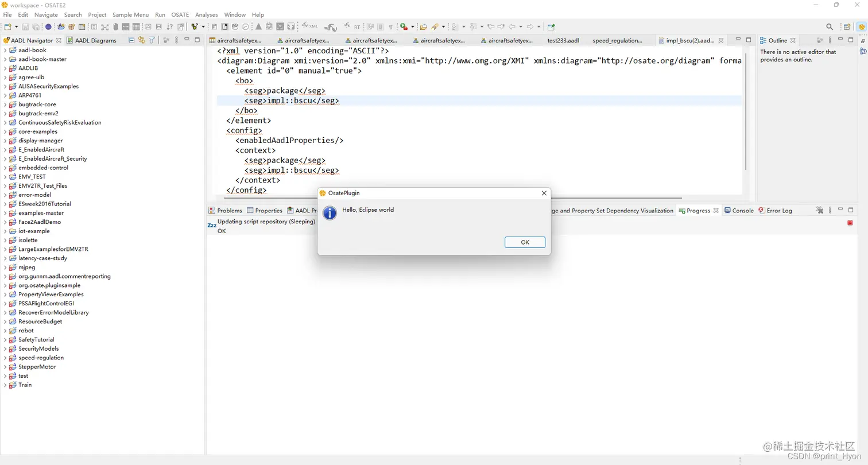Click the Save All toolbar icon
Image resolution: width=868 pixels, height=465 pixels.
click(x=36, y=26)
